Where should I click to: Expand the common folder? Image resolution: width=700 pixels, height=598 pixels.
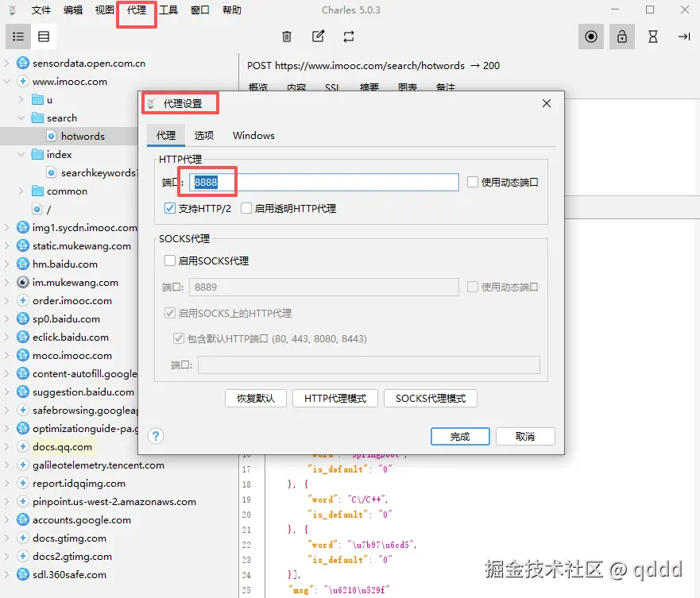21,191
